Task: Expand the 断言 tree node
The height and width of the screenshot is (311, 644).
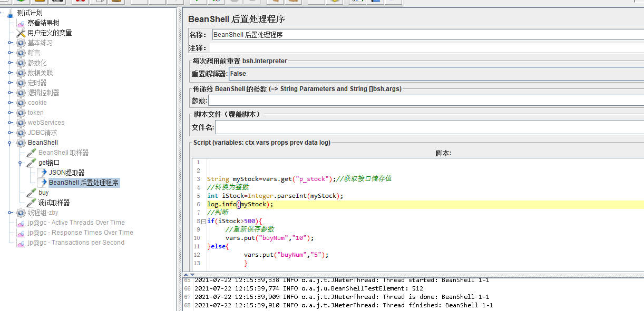Action: click(10, 53)
